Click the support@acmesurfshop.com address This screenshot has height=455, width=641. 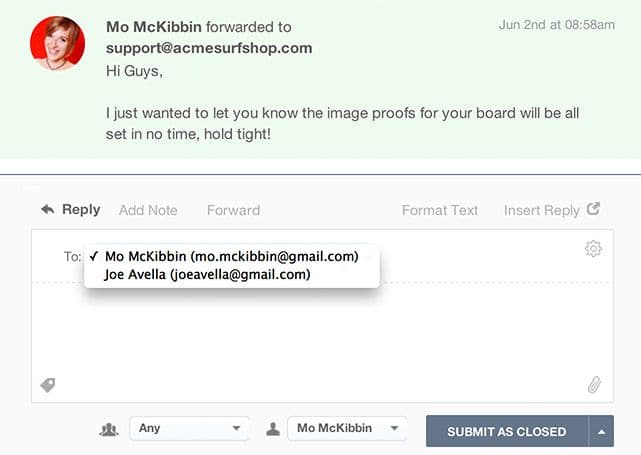coord(209,48)
